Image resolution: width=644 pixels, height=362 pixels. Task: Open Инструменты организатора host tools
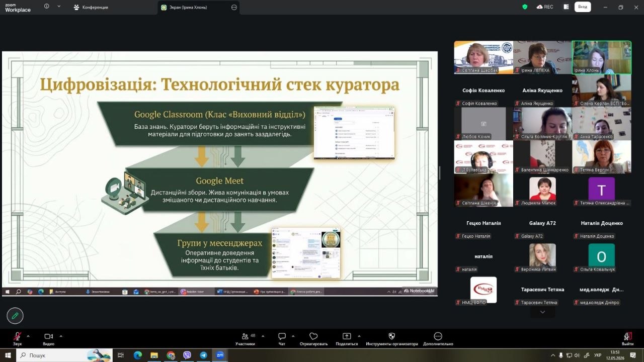click(x=392, y=338)
